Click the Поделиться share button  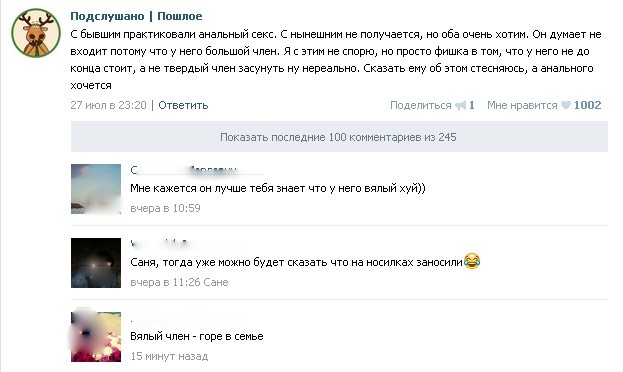(420, 105)
